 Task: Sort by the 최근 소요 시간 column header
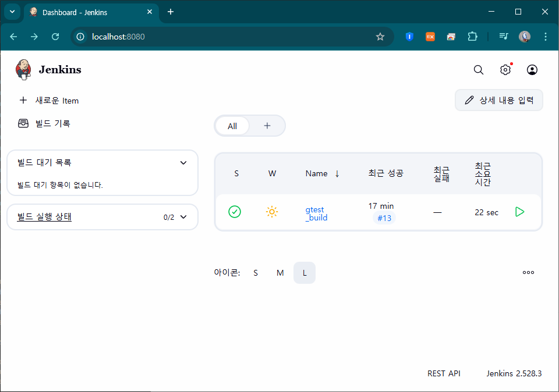click(483, 174)
